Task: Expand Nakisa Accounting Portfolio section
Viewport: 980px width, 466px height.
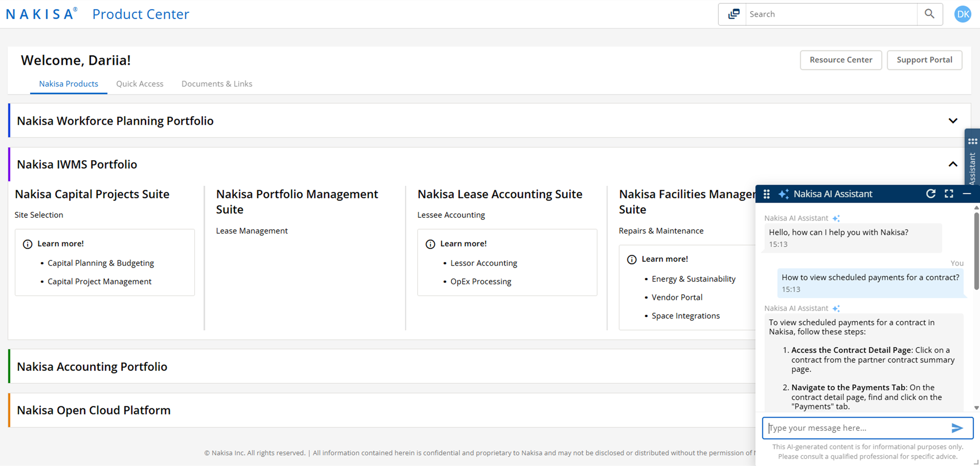Action: [x=92, y=367]
